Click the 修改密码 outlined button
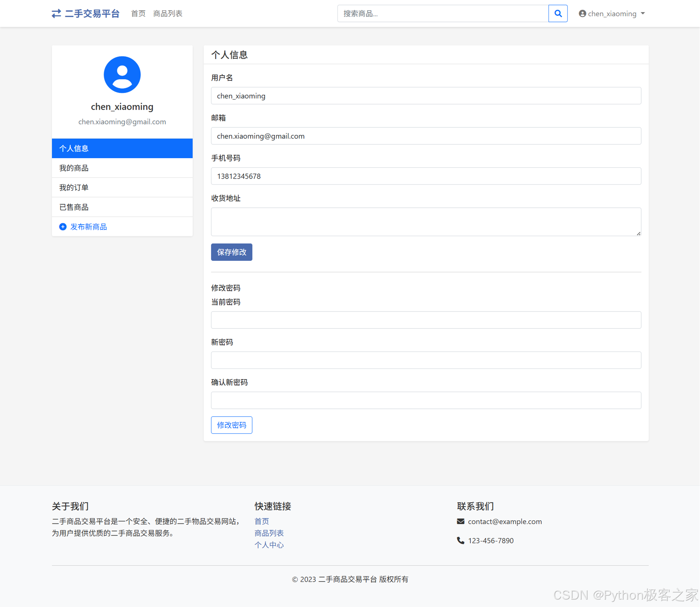This screenshot has height=607, width=700. coord(231,425)
